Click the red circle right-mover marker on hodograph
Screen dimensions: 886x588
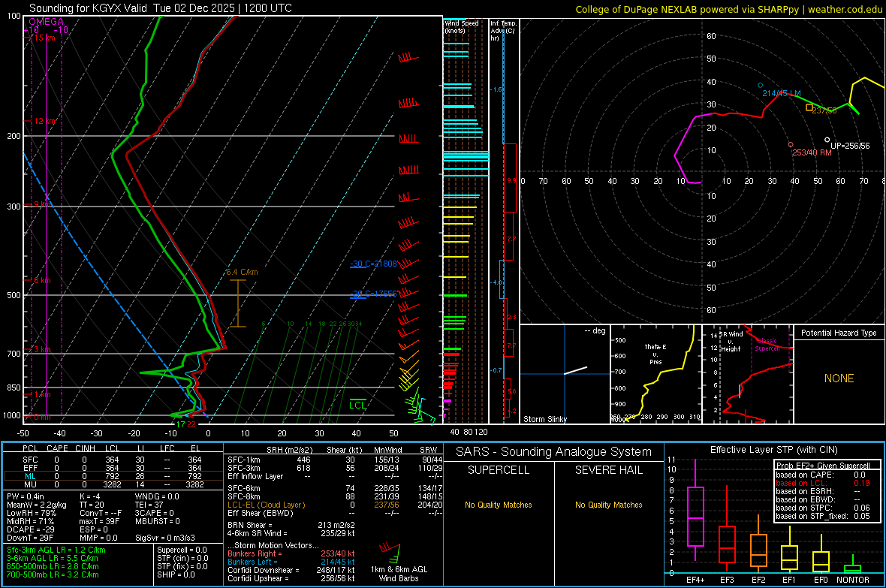(x=791, y=145)
